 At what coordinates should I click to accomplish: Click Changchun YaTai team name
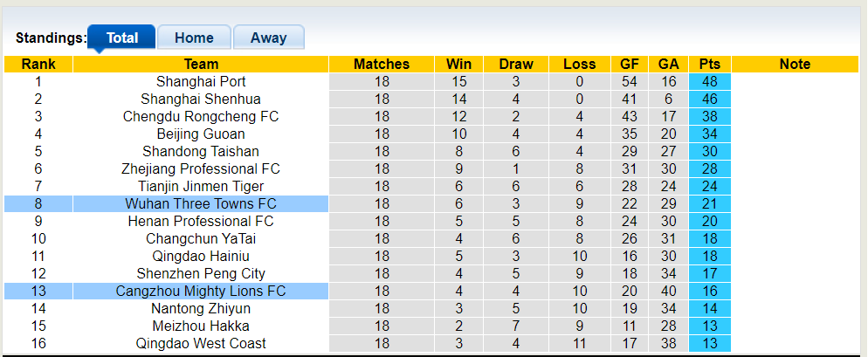pos(201,239)
